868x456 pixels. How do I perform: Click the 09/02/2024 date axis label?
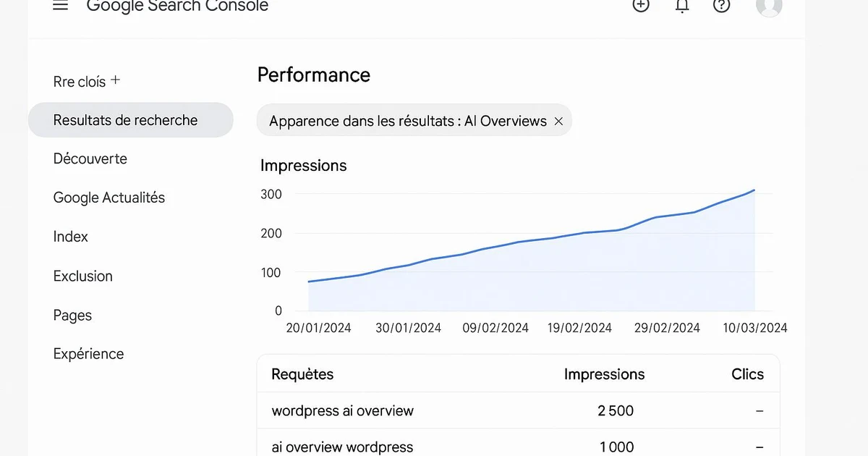(x=495, y=328)
